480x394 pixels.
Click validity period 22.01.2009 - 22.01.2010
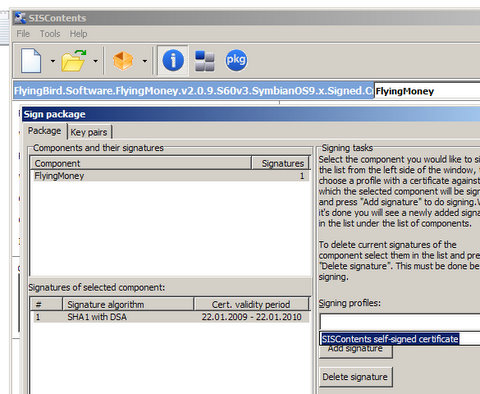point(251,317)
